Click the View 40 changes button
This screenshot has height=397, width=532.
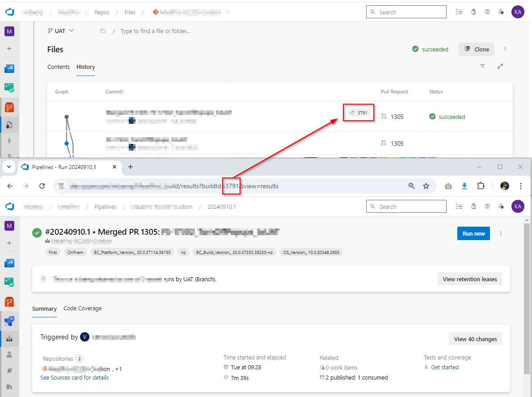pyautogui.click(x=475, y=339)
